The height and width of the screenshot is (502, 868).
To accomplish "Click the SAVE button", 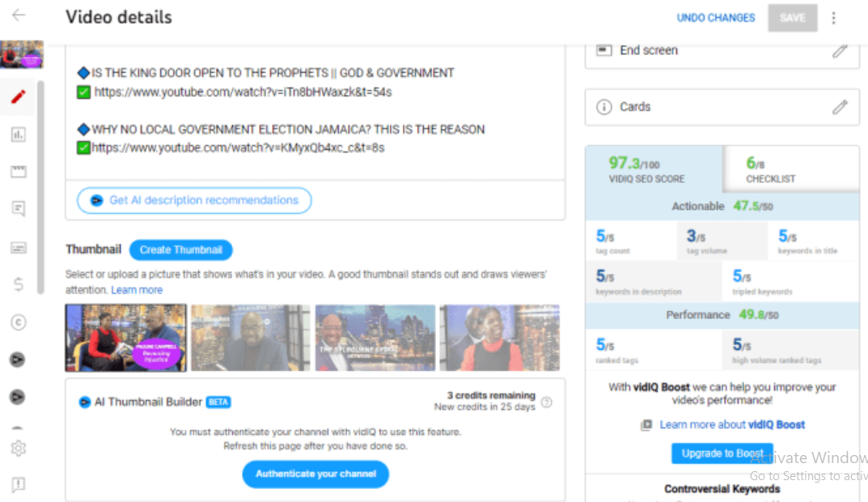I will pos(792,17).
